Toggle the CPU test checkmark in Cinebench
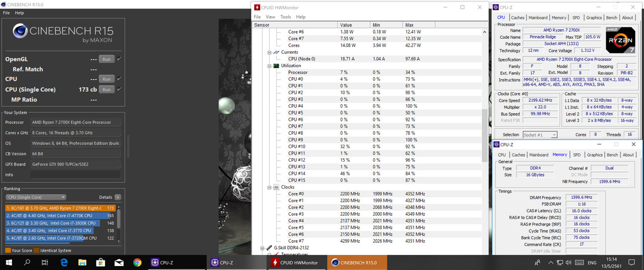The image size is (644, 270). click(119, 79)
